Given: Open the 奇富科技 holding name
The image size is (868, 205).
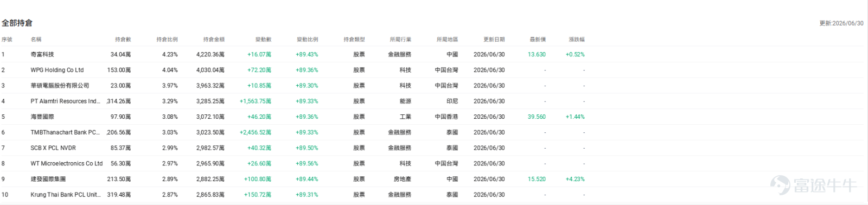Looking at the screenshot, I should pyautogui.click(x=42, y=54).
